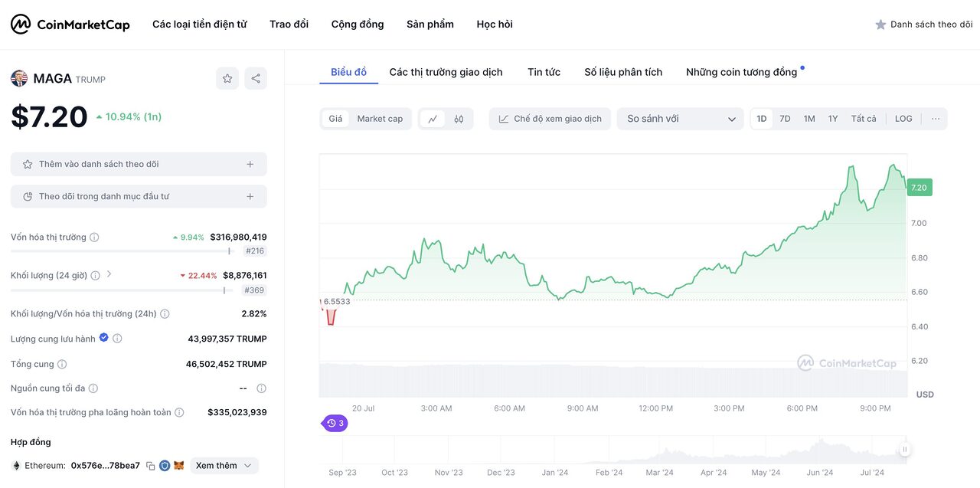
Task: Open Các loại tiền điện tử menu
Action: (199, 25)
